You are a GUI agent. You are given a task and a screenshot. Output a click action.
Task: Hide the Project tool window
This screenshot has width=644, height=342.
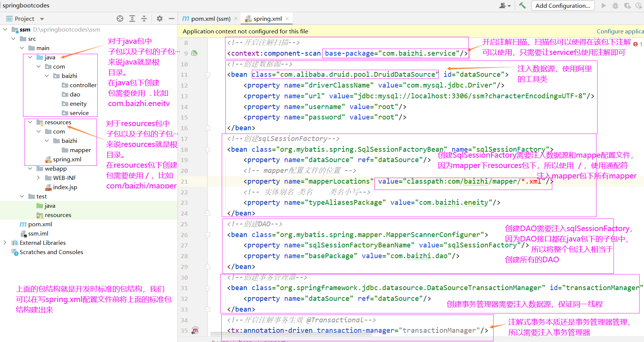pyautogui.click(x=172, y=19)
